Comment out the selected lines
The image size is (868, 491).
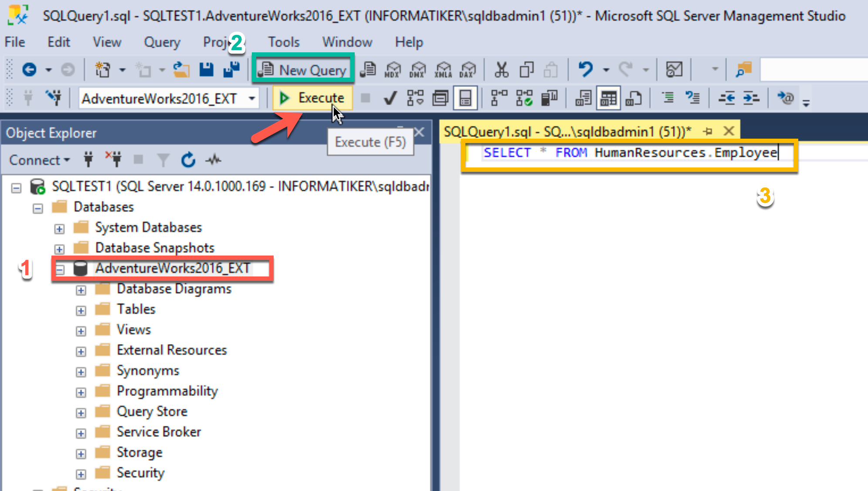(x=668, y=98)
